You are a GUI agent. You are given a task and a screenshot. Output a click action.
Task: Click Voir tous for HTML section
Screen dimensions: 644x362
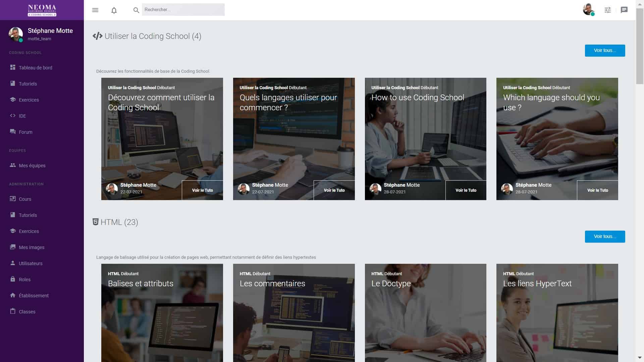(x=605, y=237)
